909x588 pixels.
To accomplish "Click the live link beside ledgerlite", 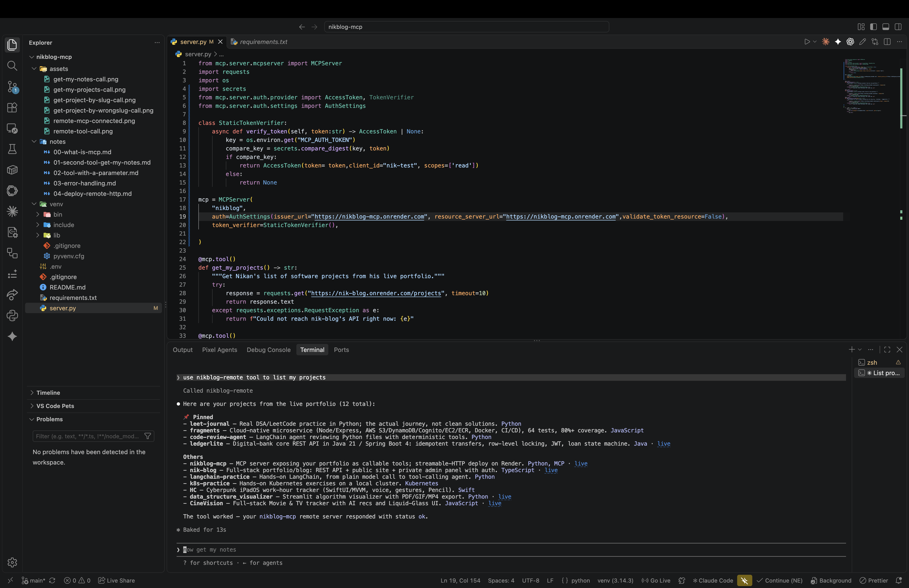I will coord(664,443).
